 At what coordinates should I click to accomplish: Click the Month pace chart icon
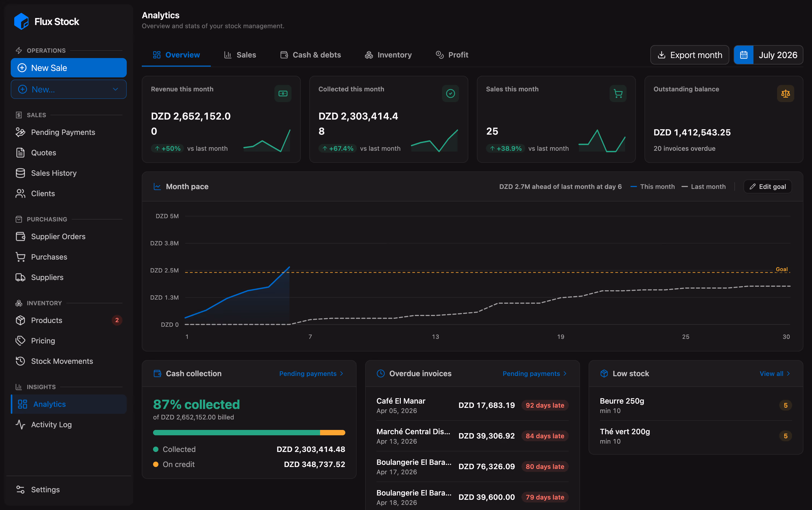(x=157, y=186)
